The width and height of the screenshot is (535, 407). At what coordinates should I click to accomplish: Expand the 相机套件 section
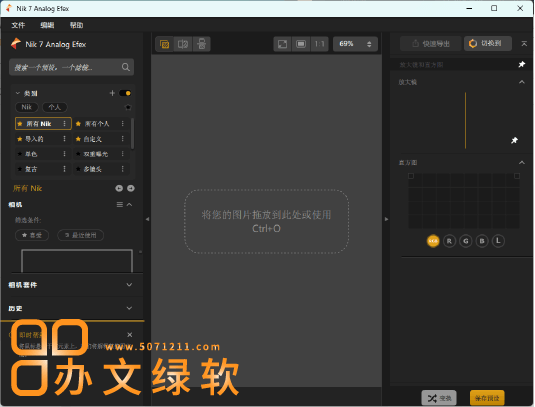[129, 285]
